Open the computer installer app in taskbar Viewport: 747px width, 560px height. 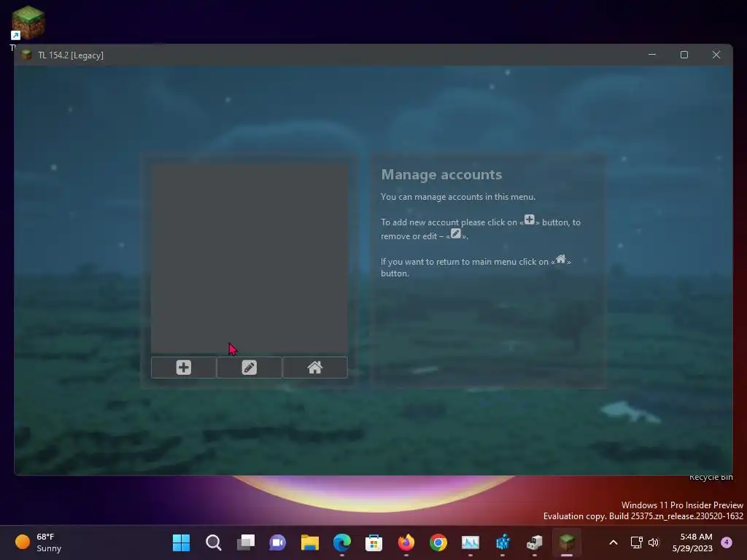click(535, 542)
